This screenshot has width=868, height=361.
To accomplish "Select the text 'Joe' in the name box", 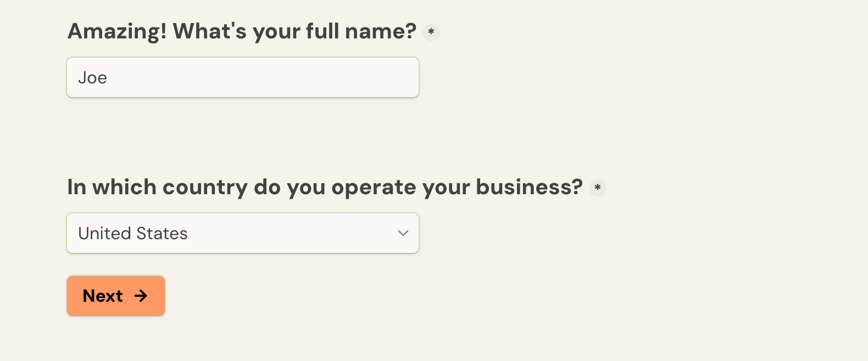I will 94,77.
